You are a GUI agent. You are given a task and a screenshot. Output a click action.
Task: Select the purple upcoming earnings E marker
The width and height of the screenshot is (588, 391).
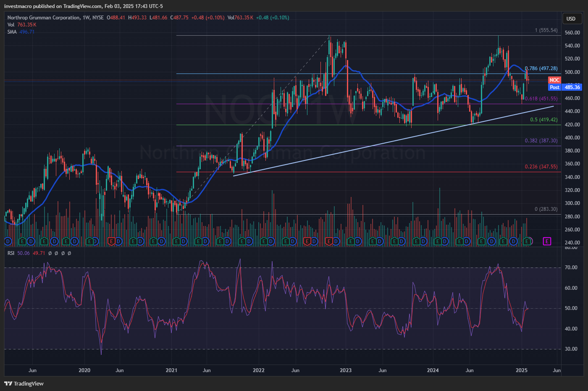547,241
